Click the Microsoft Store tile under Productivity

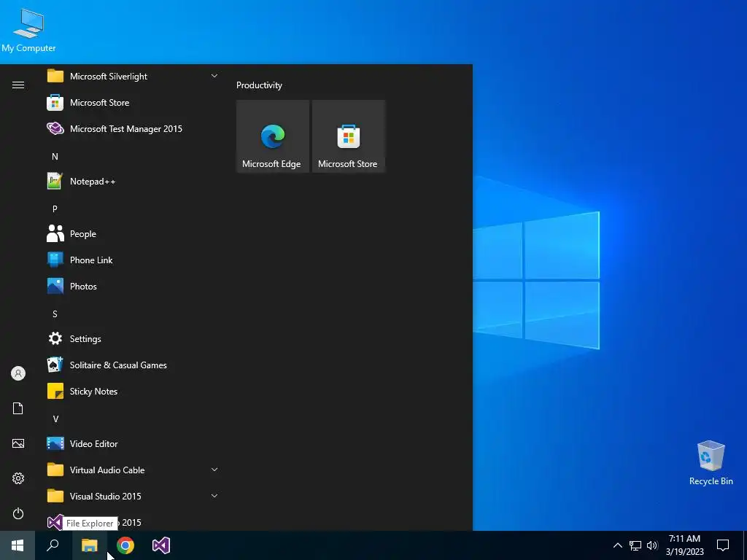(x=348, y=136)
